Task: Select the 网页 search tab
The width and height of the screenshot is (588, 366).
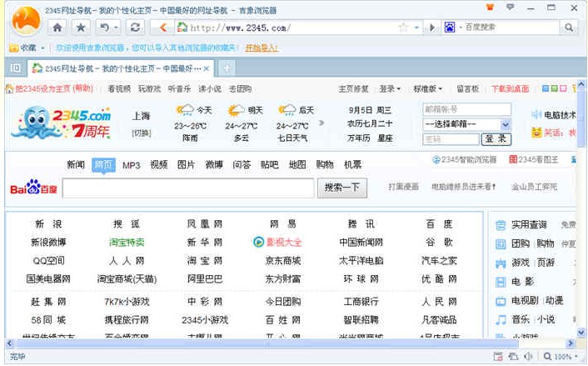Action: pos(103,165)
